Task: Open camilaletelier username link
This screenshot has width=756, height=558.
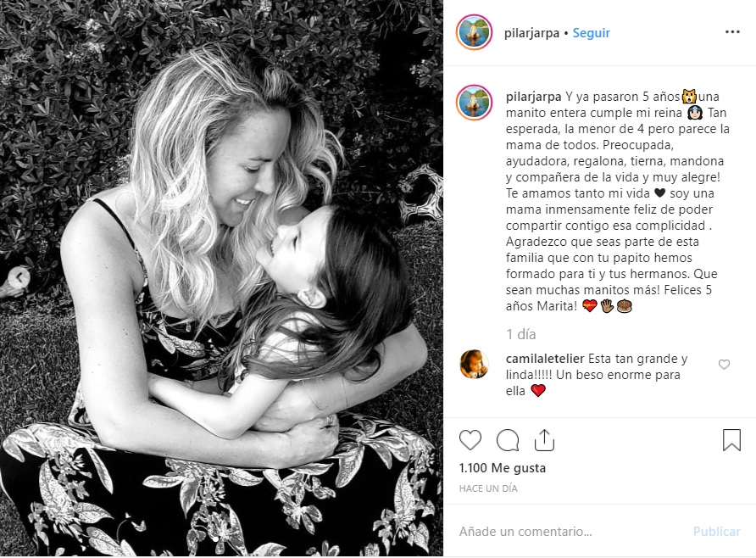Action: pos(545,359)
